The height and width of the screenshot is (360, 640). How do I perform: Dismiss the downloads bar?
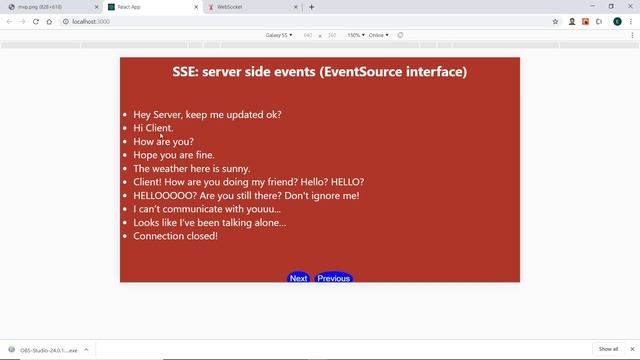(x=632, y=349)
